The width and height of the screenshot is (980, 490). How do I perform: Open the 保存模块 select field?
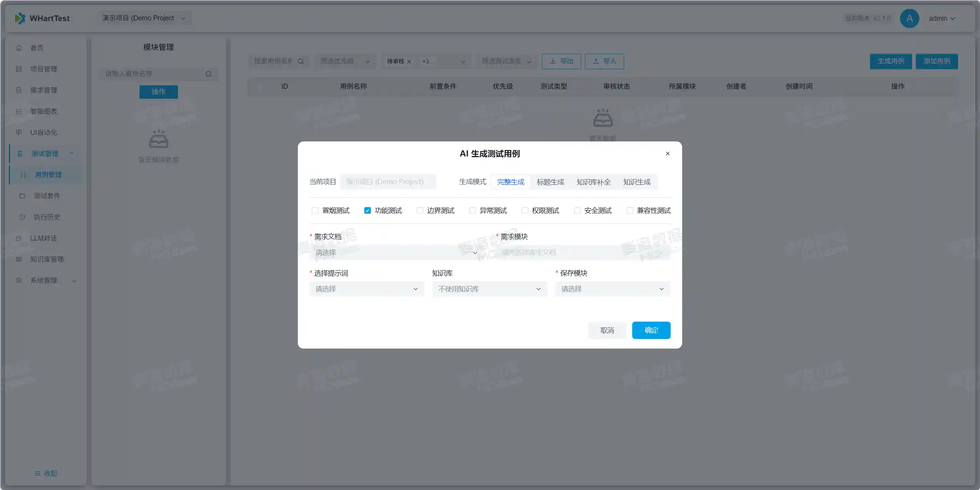click(612, 289)
